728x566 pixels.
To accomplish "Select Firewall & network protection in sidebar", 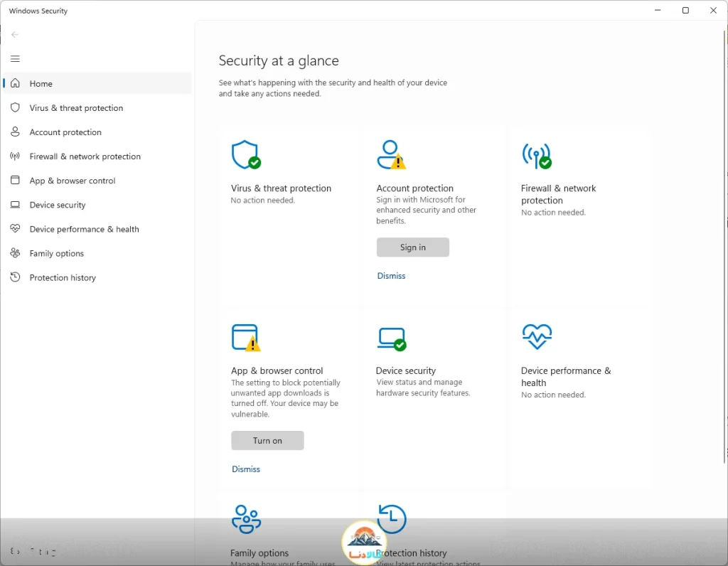I will pos(97,156).
